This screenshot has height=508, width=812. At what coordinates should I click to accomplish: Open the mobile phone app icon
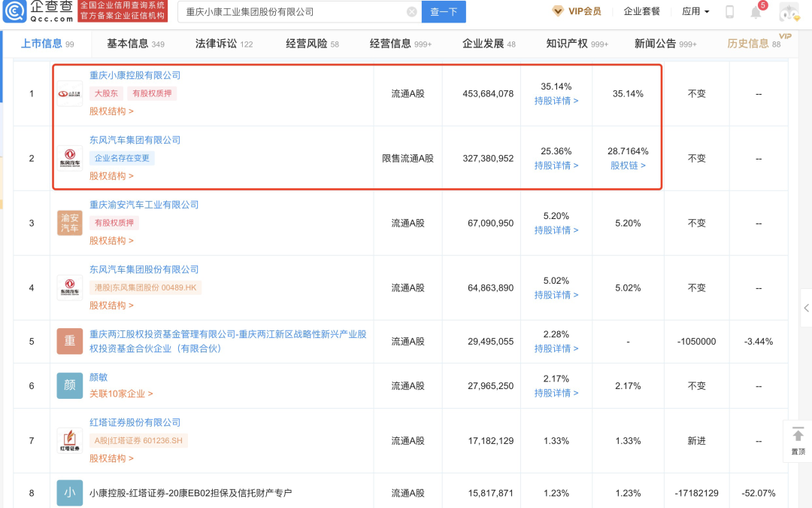tap(729, 11)
